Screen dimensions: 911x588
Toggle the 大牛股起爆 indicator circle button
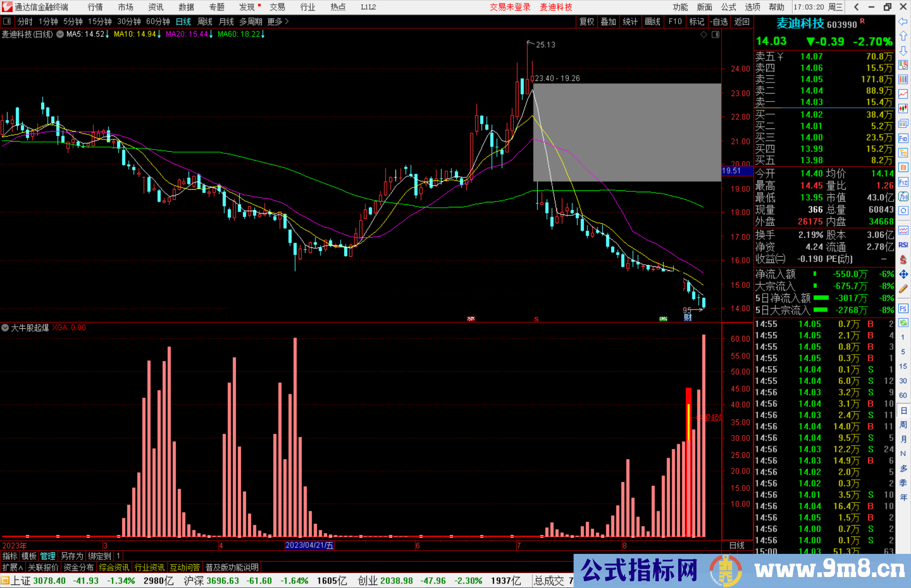coord(5,328)
